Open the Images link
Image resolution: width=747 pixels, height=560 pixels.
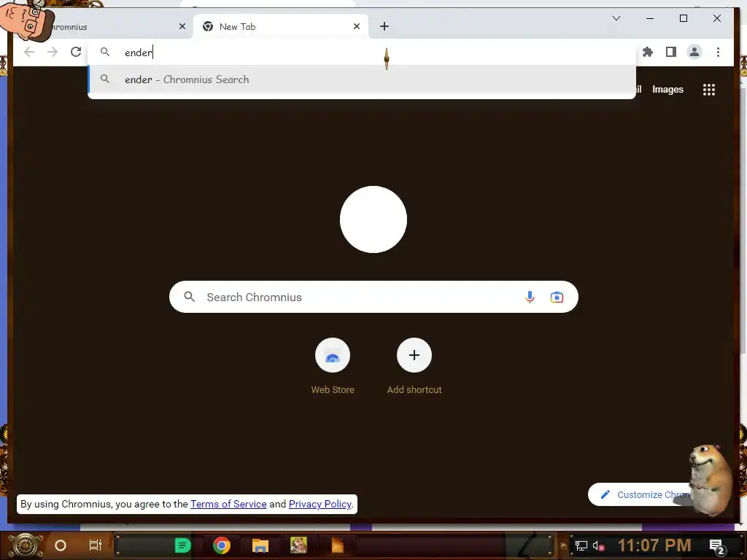[x=667, y=90]
